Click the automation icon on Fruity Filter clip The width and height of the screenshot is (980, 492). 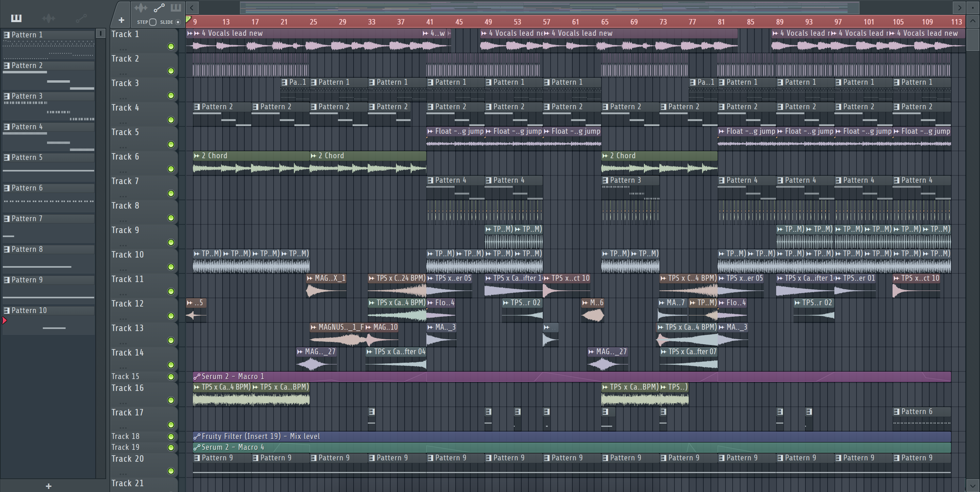(197, 437)
